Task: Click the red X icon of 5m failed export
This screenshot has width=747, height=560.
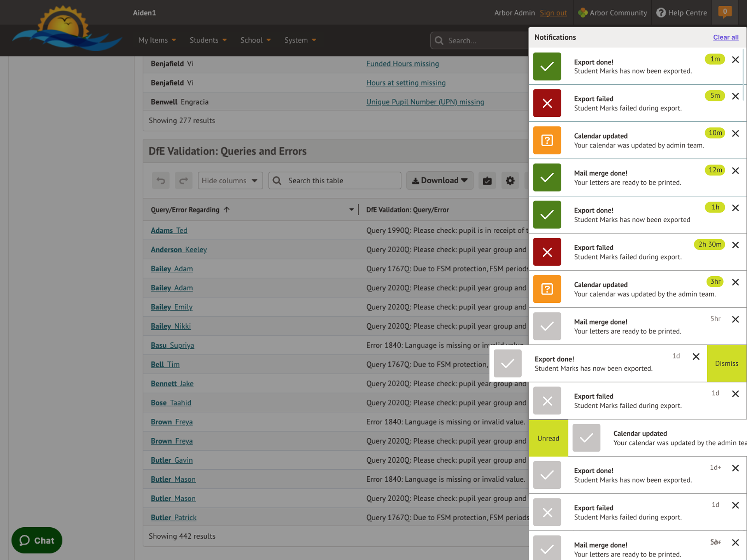Action: (547, 104)
